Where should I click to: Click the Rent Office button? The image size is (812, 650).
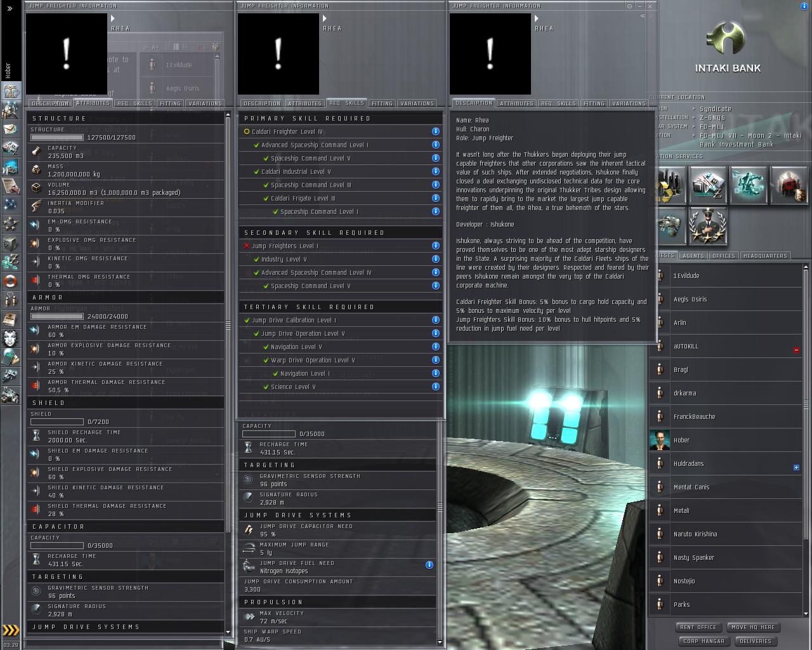pyautogui.click(x=698, y=627)
